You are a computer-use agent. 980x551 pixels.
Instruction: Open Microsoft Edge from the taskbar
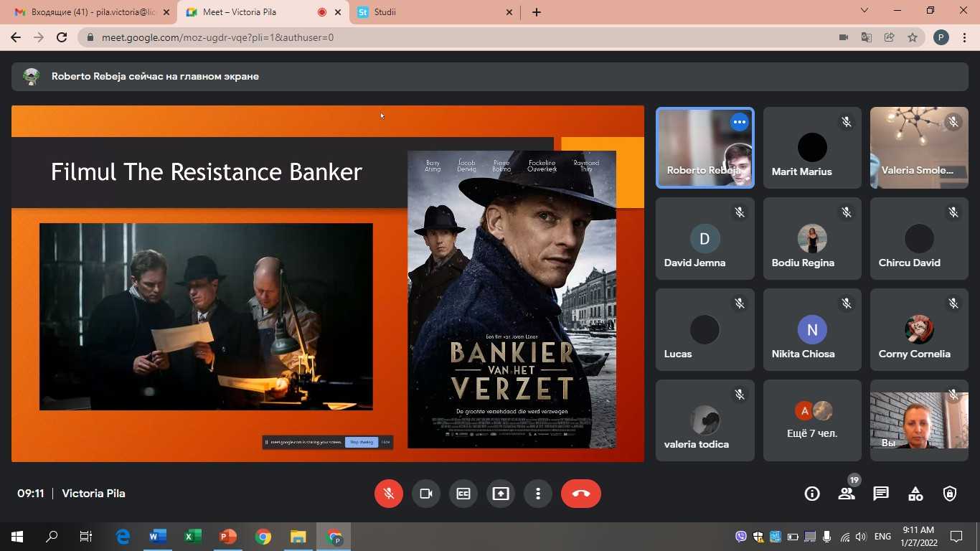coord(123,537)
